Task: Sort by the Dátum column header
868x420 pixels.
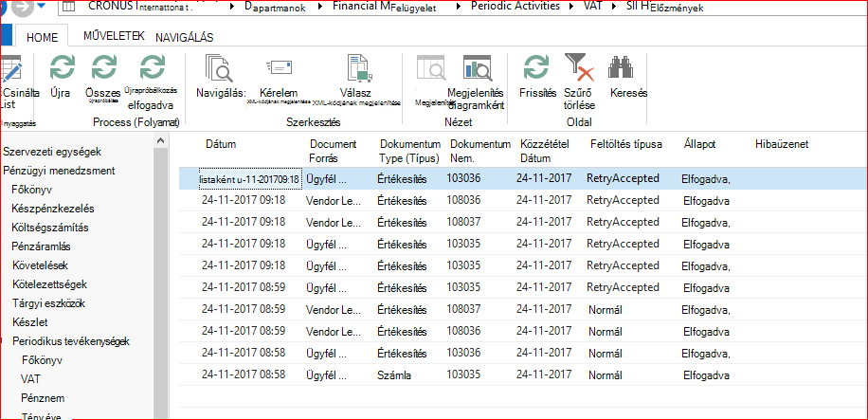Action: [221, 144]
